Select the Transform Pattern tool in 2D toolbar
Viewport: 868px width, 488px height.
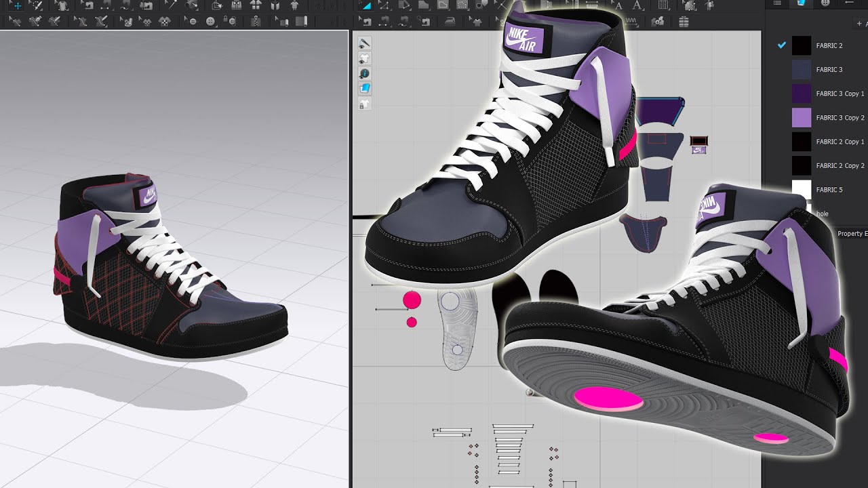pyautogui.click(x=368, y=5)
